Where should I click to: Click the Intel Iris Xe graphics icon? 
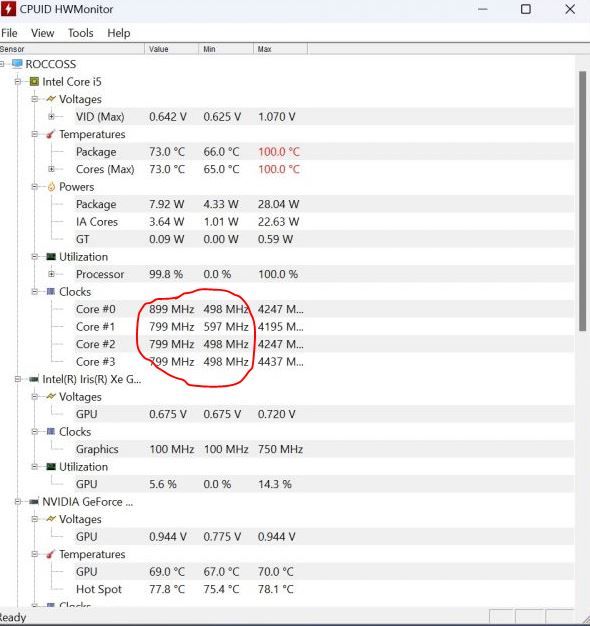point(34,379)
